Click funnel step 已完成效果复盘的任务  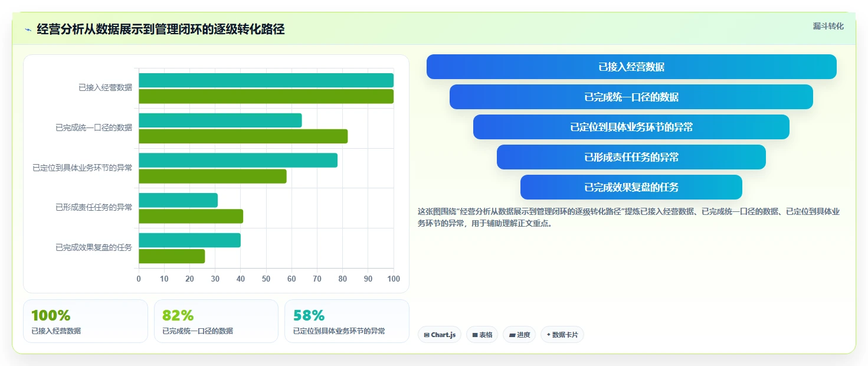click(631, 187)
